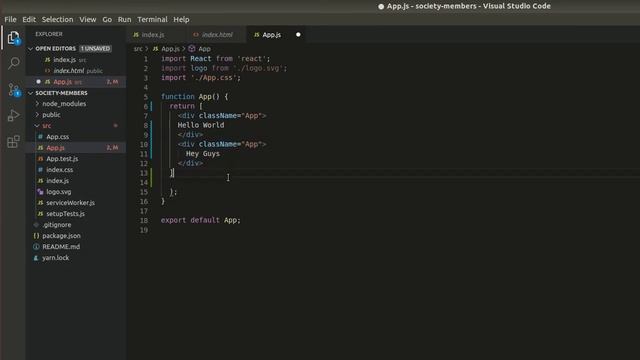This screenshot has width=640, height=360.
Task: Open the Search view in activity bar
Action: point(13,63)
